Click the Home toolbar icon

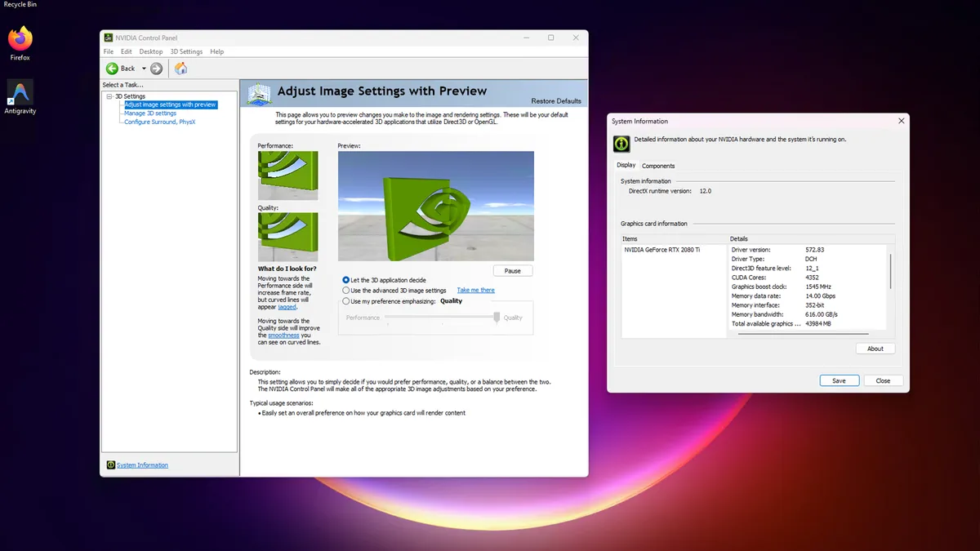point(180,69)
